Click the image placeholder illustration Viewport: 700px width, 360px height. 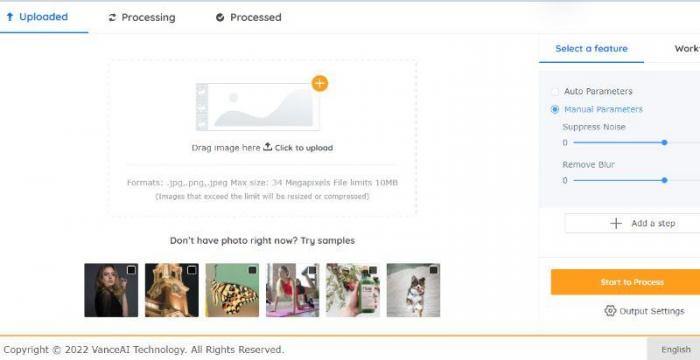click(x=258, y=107)
